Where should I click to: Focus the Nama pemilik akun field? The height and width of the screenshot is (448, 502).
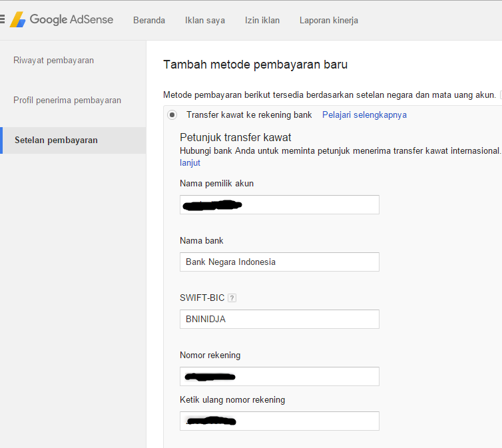pos(280,204)
